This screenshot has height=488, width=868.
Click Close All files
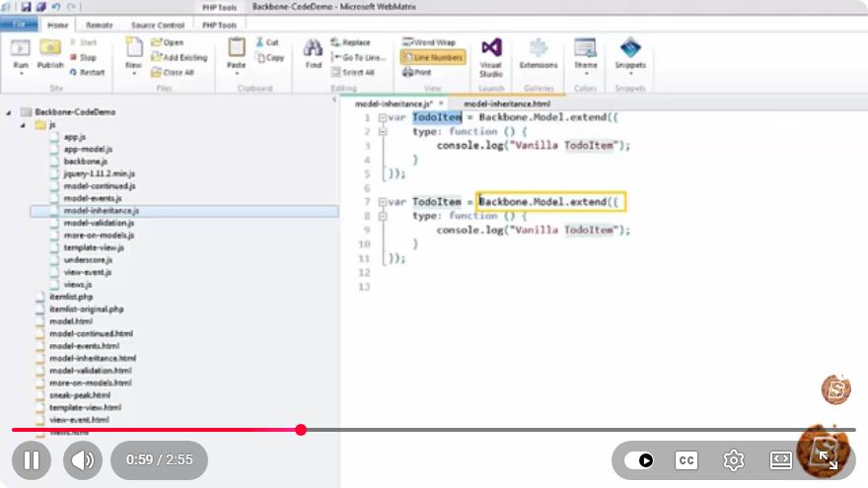click(173, 73)
